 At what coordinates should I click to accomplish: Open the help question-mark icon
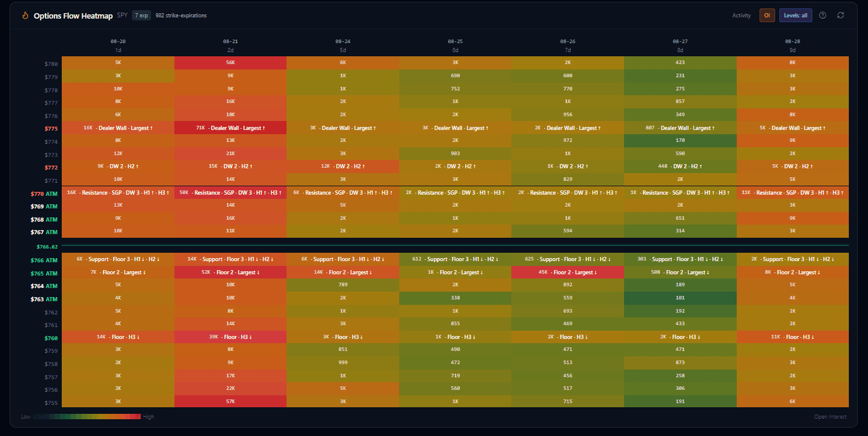tap(822, 16)
